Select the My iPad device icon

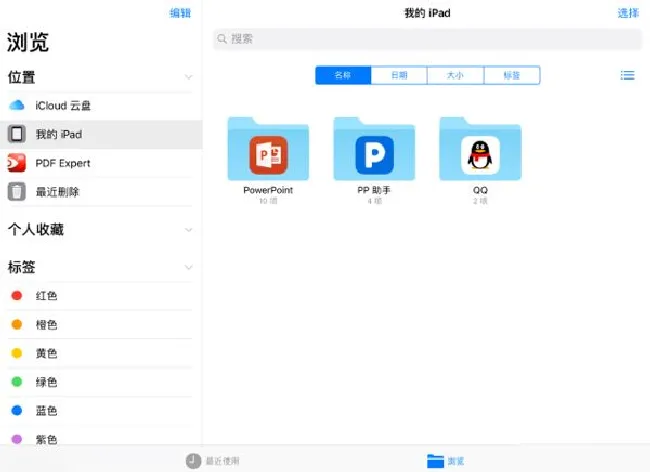click(17, 134)
